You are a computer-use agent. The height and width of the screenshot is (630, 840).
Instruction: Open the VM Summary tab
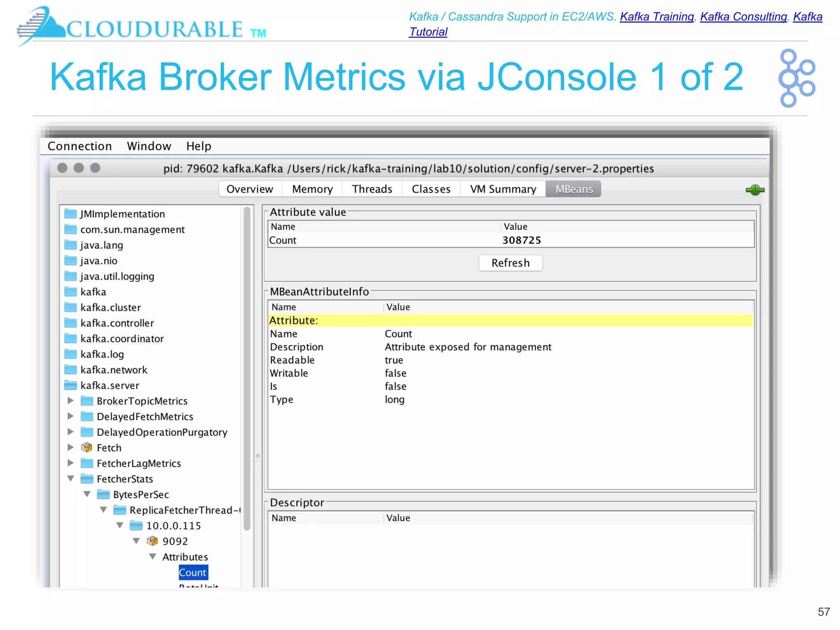pos(502,189)
